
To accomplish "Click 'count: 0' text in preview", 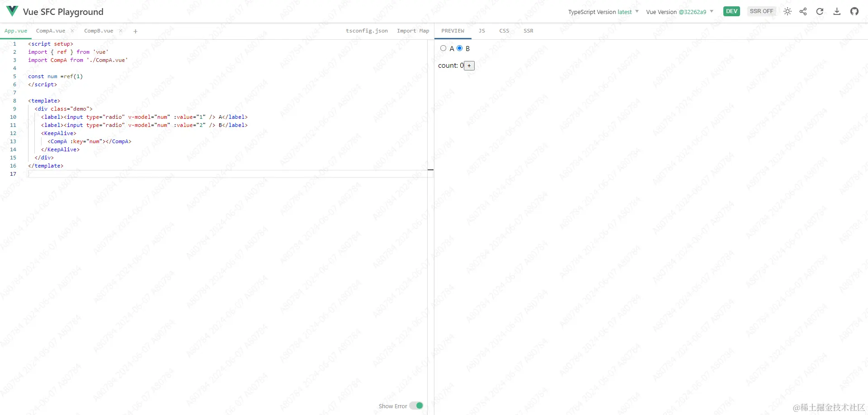I will [x=451, y=65].
